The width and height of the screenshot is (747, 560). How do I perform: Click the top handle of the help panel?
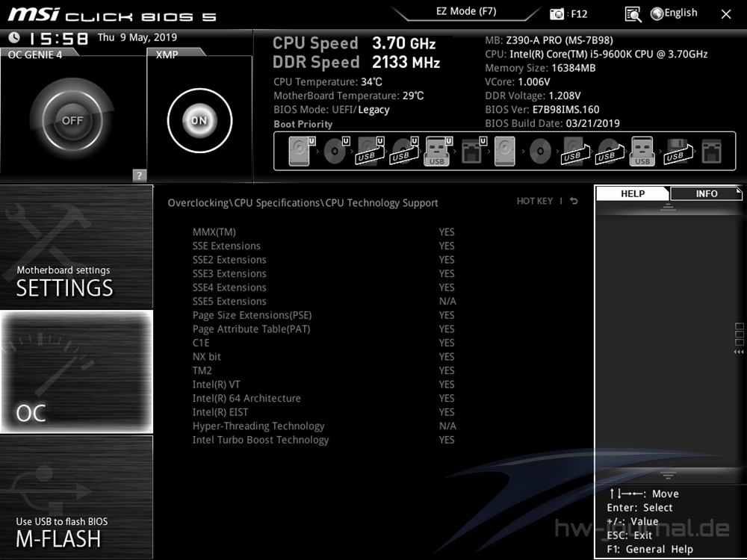click(668, 207)
